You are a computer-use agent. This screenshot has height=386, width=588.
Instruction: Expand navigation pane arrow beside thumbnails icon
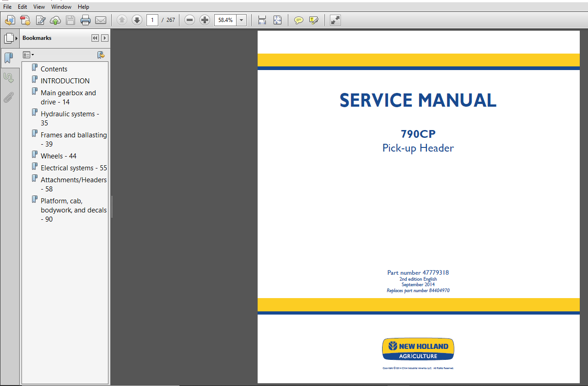click(x=17, y=38)
